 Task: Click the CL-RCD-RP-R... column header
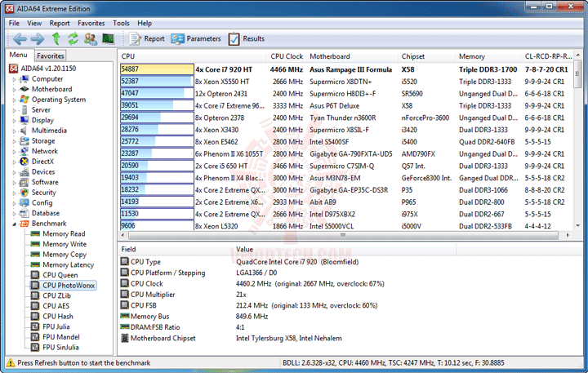tap(547, 56)
